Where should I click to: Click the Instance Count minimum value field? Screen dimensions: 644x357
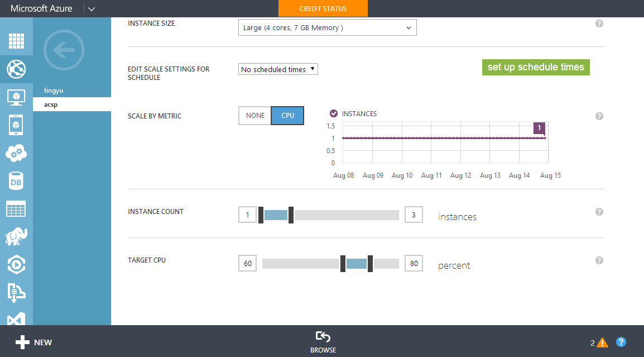pyautogui.click(x=247, y=215)
